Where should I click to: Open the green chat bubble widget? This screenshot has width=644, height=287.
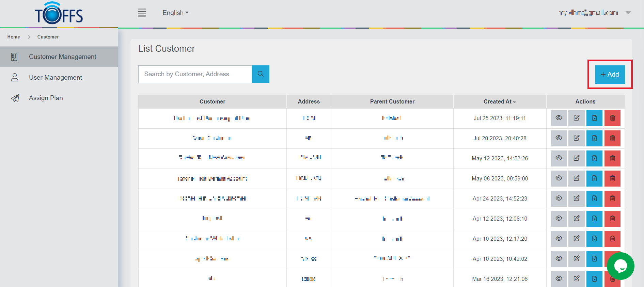point(620,266)
